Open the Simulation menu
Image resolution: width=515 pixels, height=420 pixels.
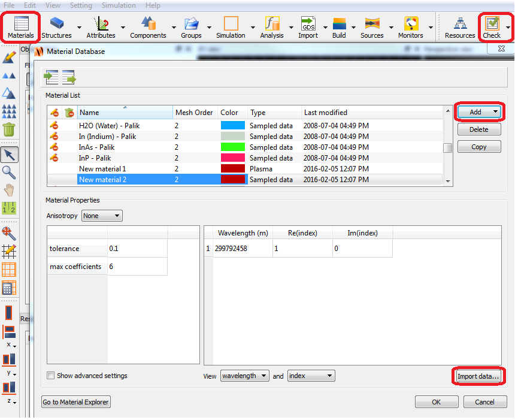(x=118, y=5)
